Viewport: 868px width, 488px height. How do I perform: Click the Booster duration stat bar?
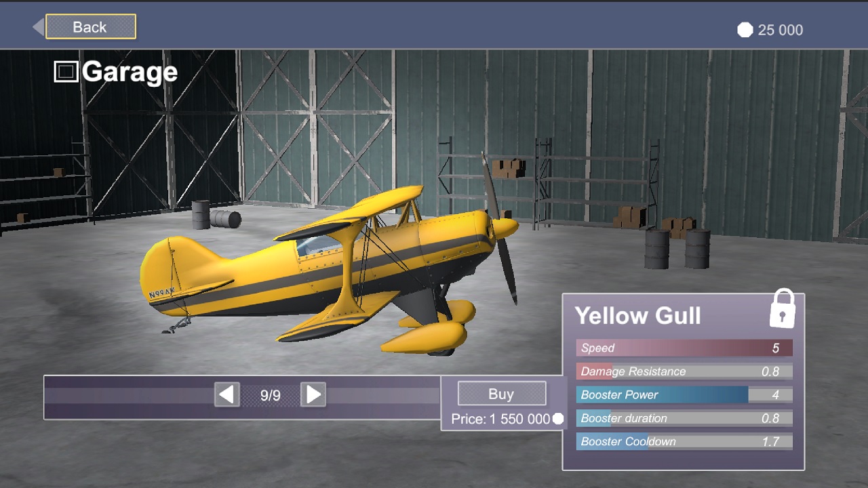pos(683,418)
